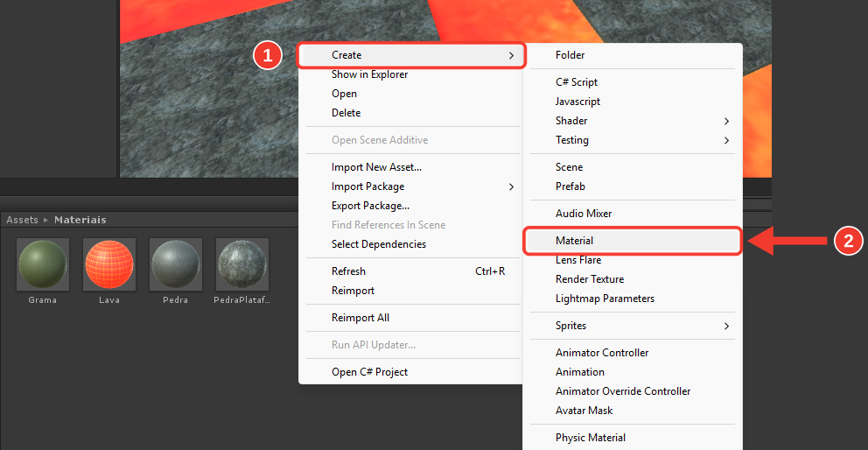The image size is (868, 450).
Task: Choose Reimport All
Action: pyautogui.click(x=410, y=318)
